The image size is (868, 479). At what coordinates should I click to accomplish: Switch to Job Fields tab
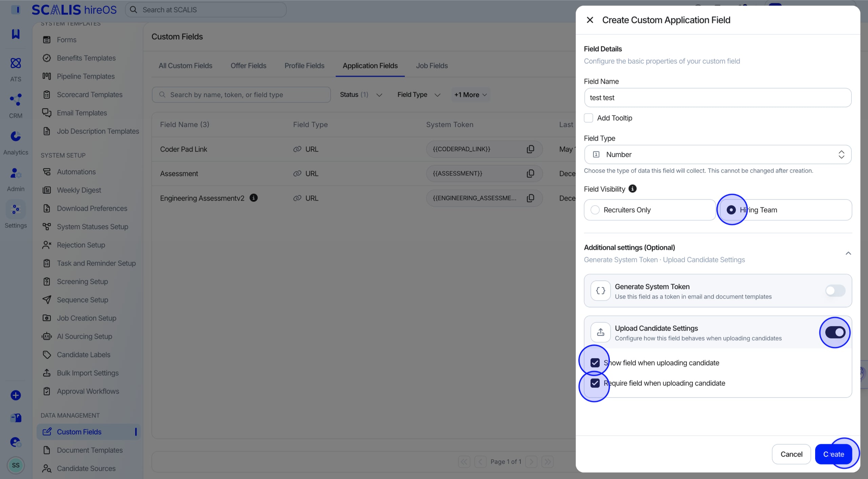pos(432,66)
